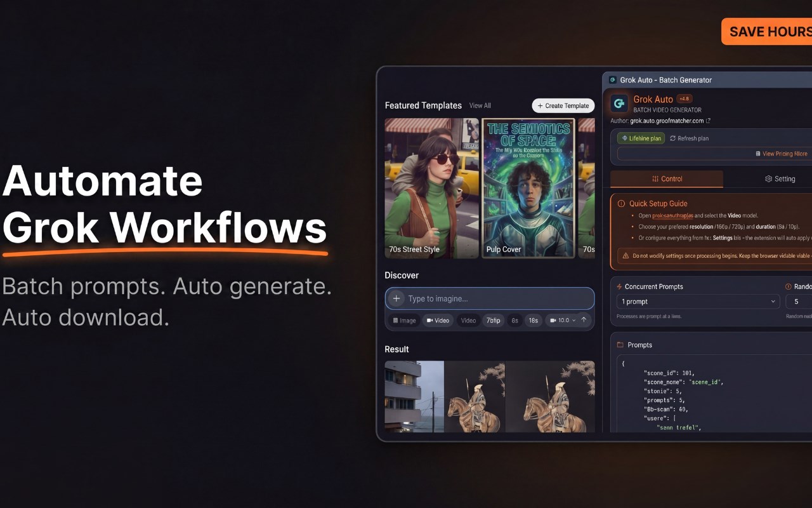Viewport: 812px width, 508px height.
Task: Click the Create Template button
Action: click(563, 106)
